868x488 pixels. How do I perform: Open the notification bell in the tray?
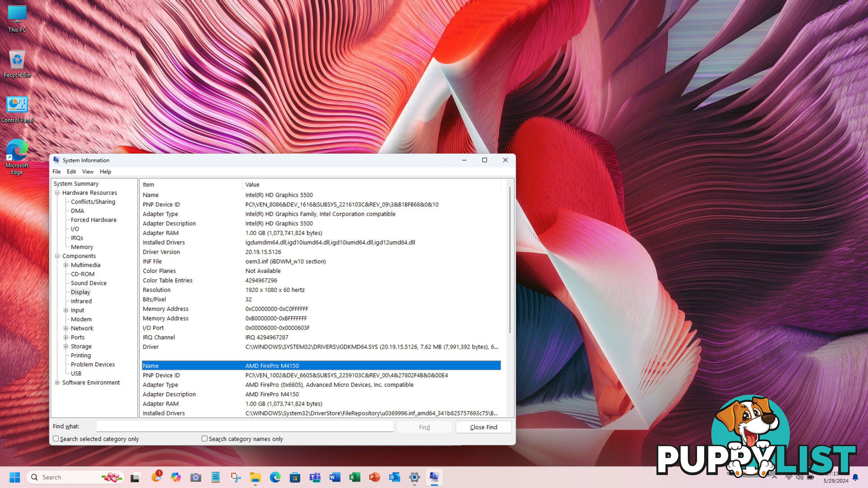(855, 477)
